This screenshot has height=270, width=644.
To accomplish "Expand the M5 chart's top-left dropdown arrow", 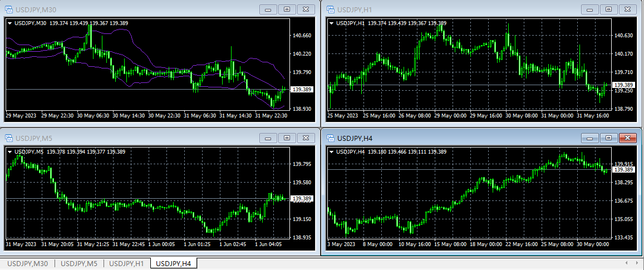I will tap(10, 152).
